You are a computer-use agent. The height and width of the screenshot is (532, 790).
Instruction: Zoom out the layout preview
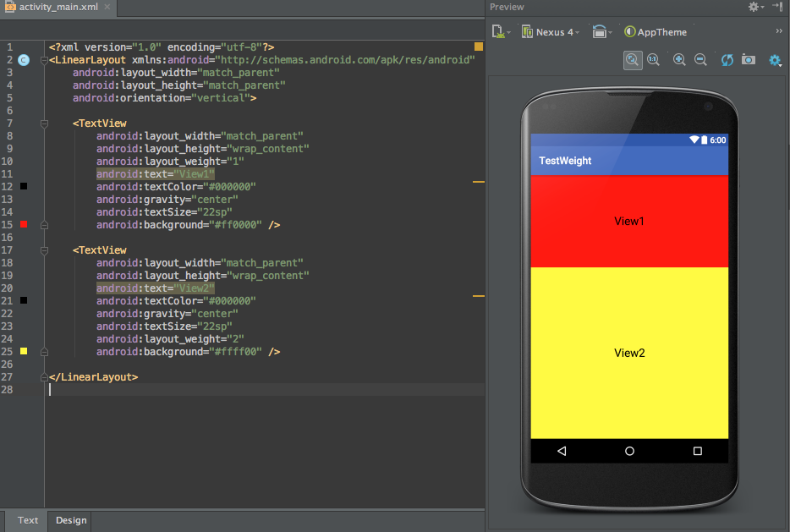(700, 60)
